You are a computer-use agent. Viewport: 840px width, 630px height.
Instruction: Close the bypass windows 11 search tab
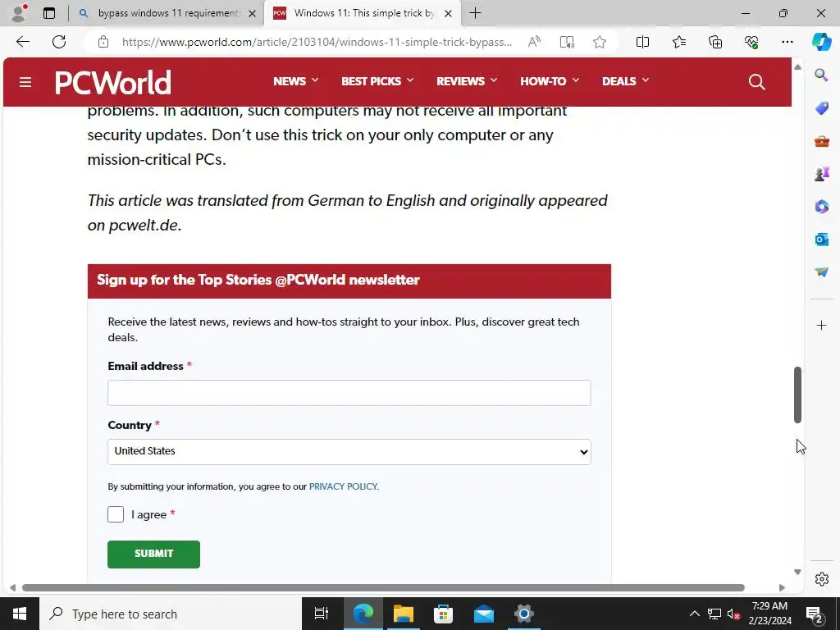(253, 14)
